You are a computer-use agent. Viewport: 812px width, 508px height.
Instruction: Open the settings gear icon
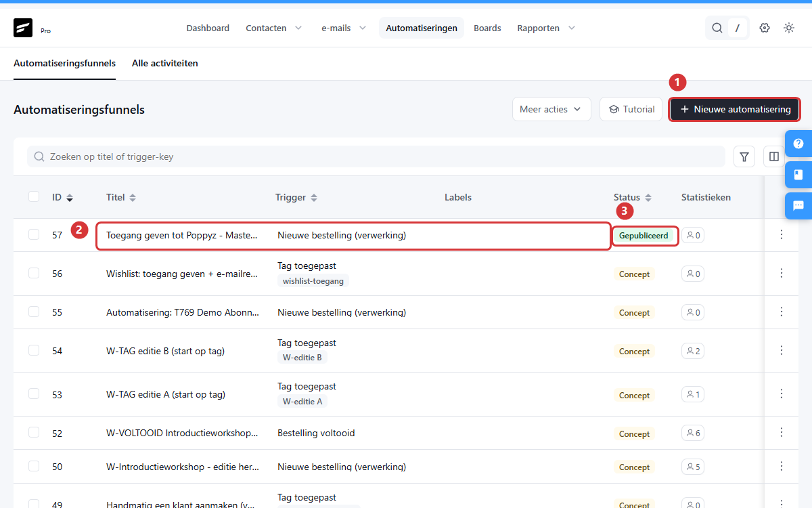click(765, 28)
